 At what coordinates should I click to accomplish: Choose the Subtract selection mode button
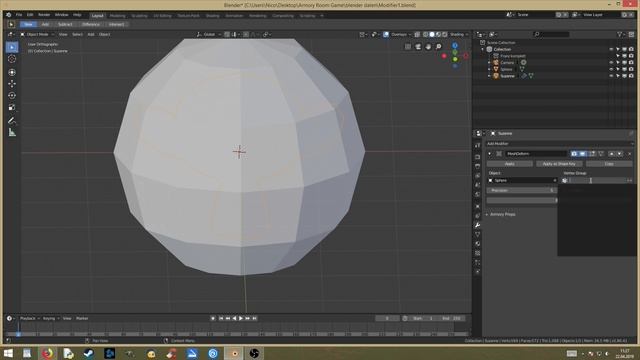click(65, 24)
